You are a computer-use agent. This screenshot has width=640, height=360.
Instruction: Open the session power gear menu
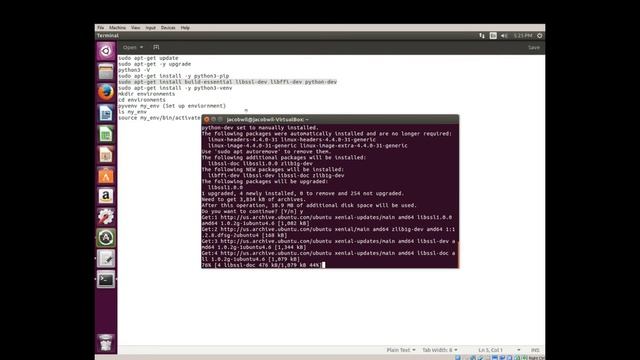coord(540,36)
